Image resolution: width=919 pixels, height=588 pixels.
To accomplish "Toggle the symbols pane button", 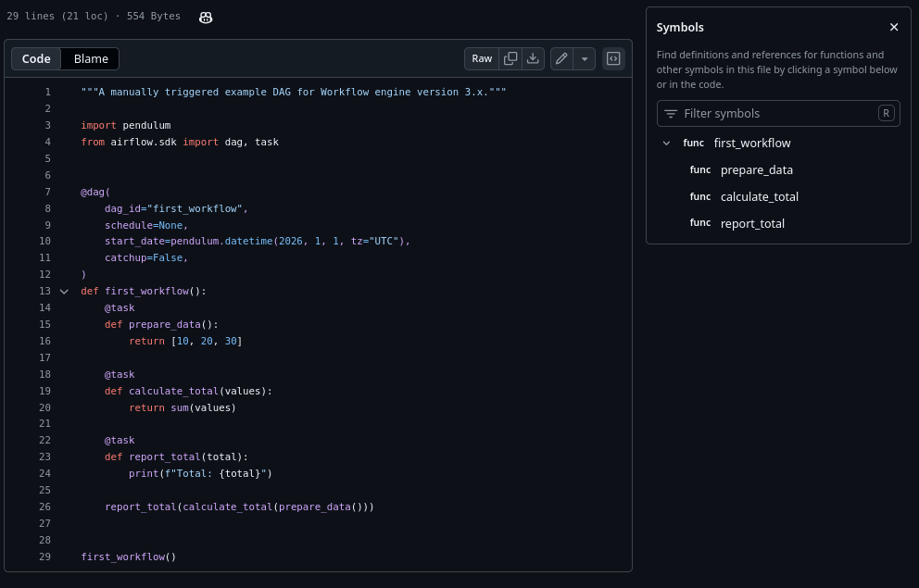I will pyautogui.click(x=613, y=58).
